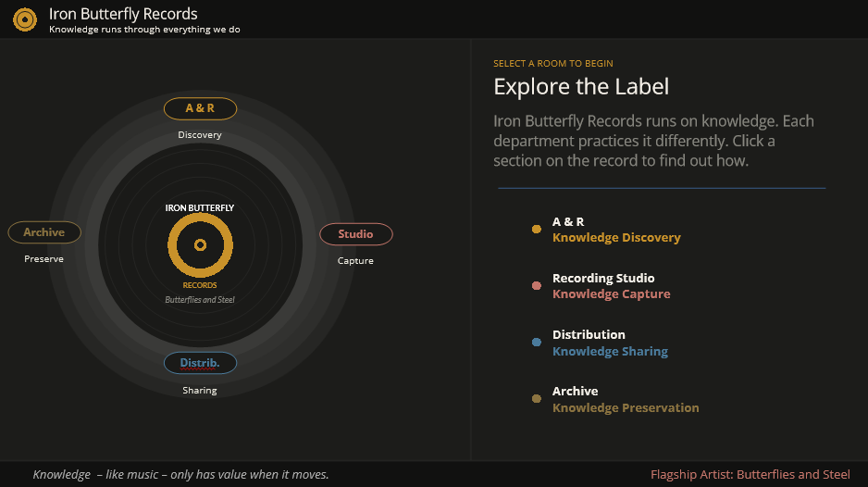Open the Knowledge Discovery list entry
Viewport: 868px width, 487px height.
pos(616,238)
